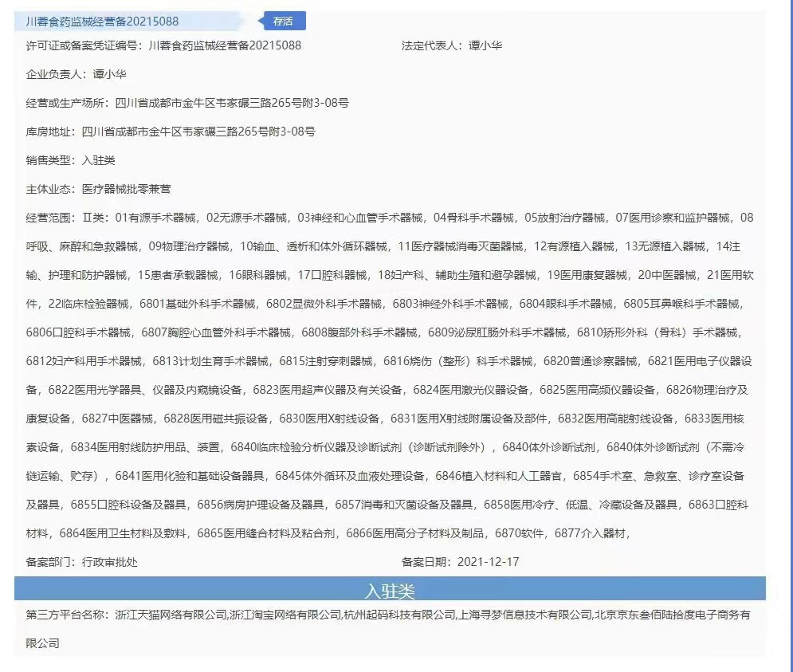Viewport: 793px width, 672px height.
Task: Select the 销售类型：入驻类 text
Action: 70,160
